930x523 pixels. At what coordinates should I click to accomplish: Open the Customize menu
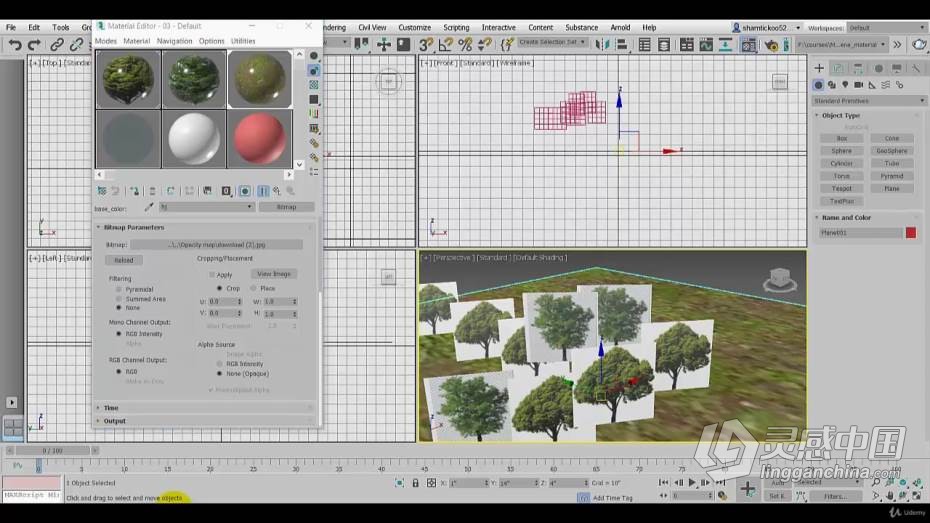pyautogui.click(x=414, y=27)
